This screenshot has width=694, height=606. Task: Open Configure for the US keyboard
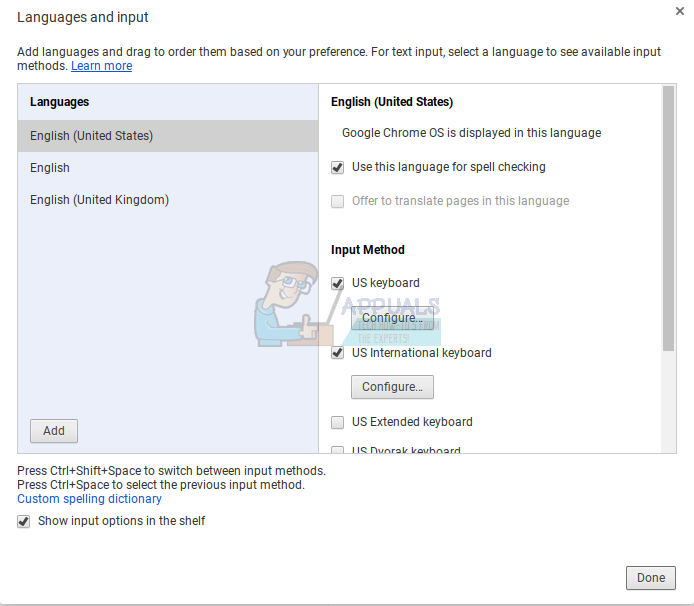(x=392, y=318)
